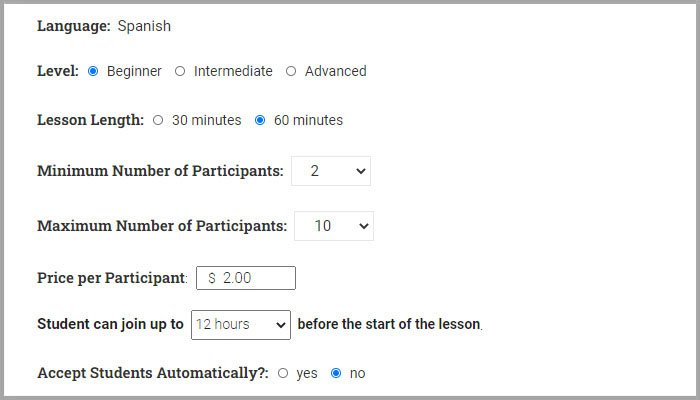The height and width of the screenshot is (400, 700).
Task: Click the Level label
Action: pyautogui.click(x=58, y=71)
